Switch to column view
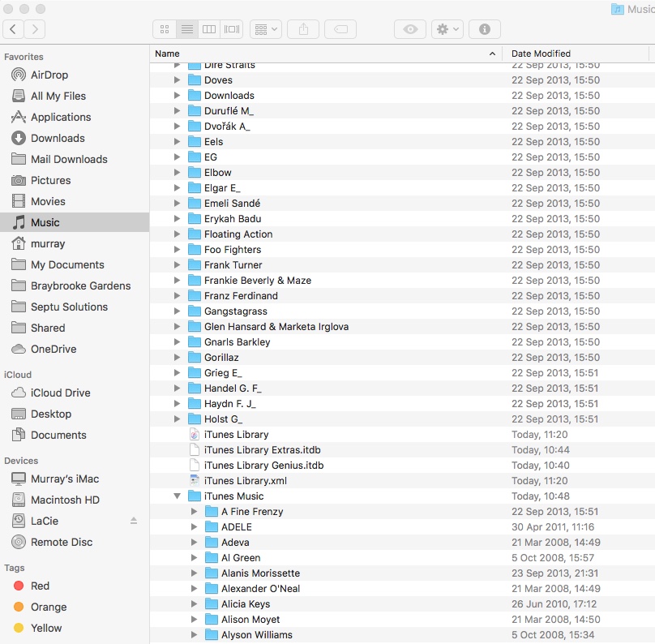Screen dimensions: 655x644 click(208, 28)
